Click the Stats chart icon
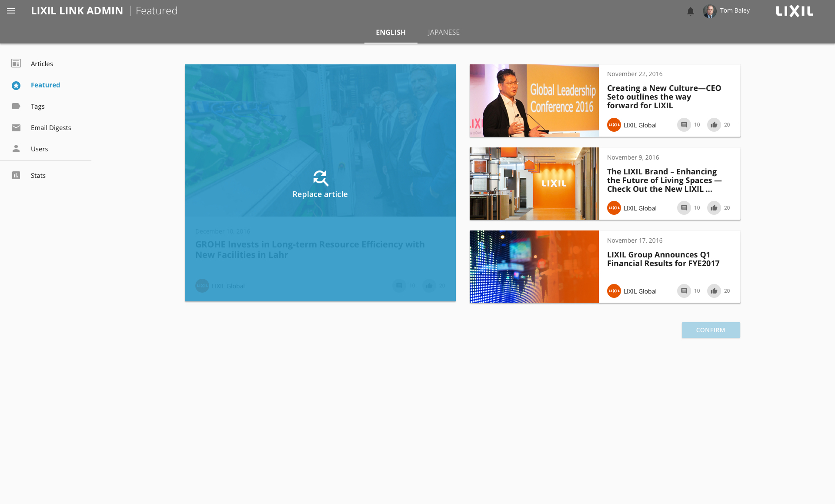This screenshot has height=504, width=835. pos(16,175)
